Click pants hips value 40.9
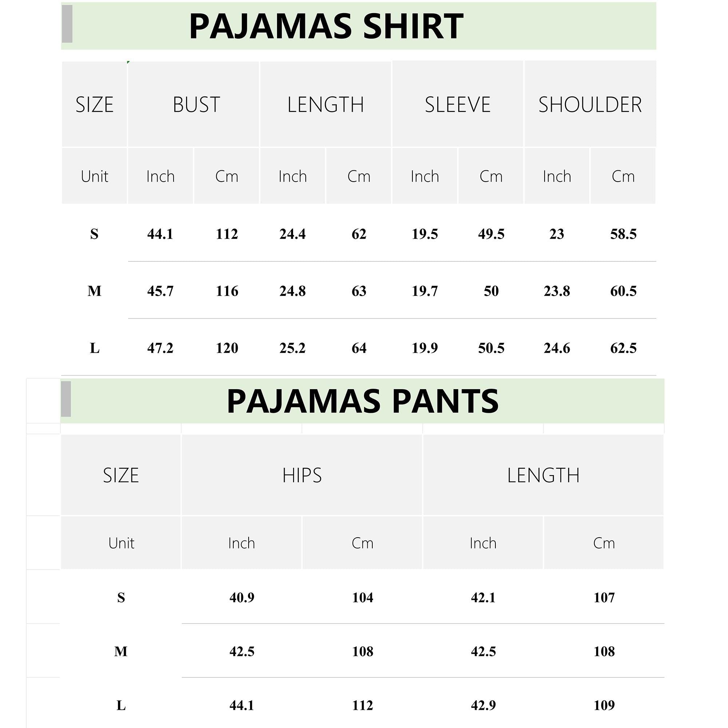This screenshot has height=728, width=728. point(242,598)
